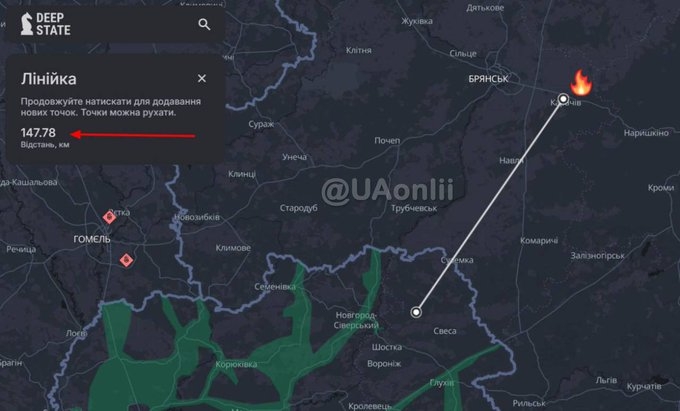This screenshot has width=680, height=411.
Task: Click the Стародуб town label
Action: tap(298, 208)
